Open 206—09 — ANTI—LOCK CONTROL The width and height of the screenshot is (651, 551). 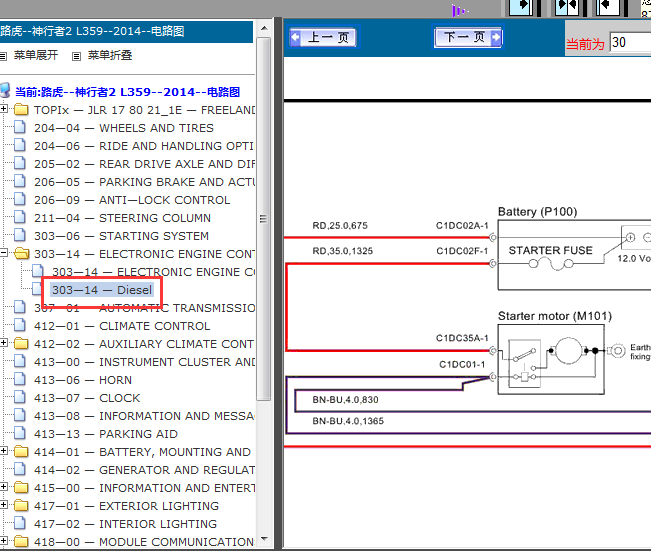[x=132, y=200]
